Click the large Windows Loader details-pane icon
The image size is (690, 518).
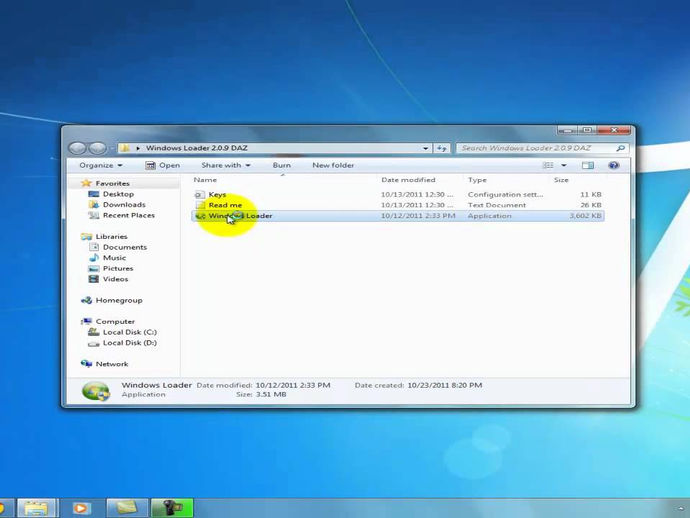coord(96,391)
